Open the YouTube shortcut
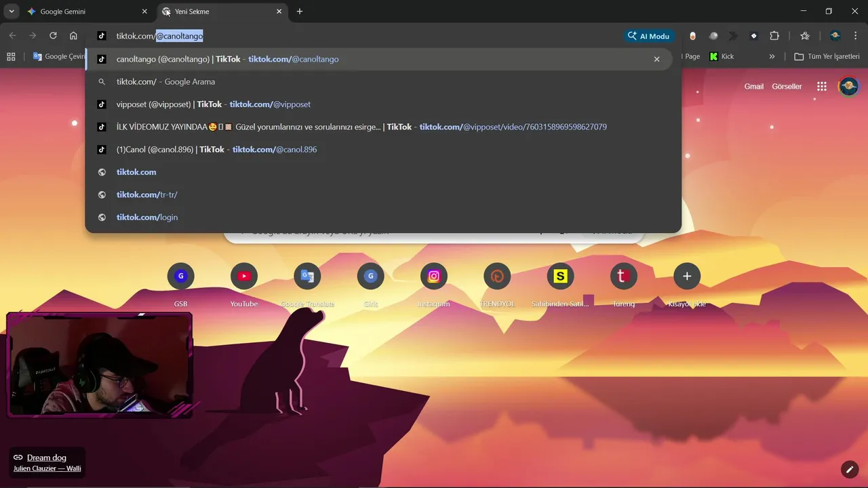Screen dimensions: 868x488 click(x=244, y=285)
